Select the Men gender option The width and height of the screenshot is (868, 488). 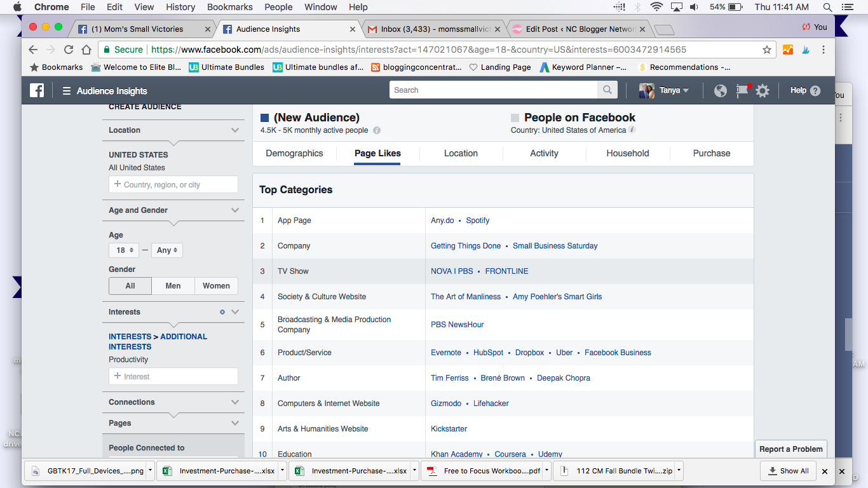173,286
